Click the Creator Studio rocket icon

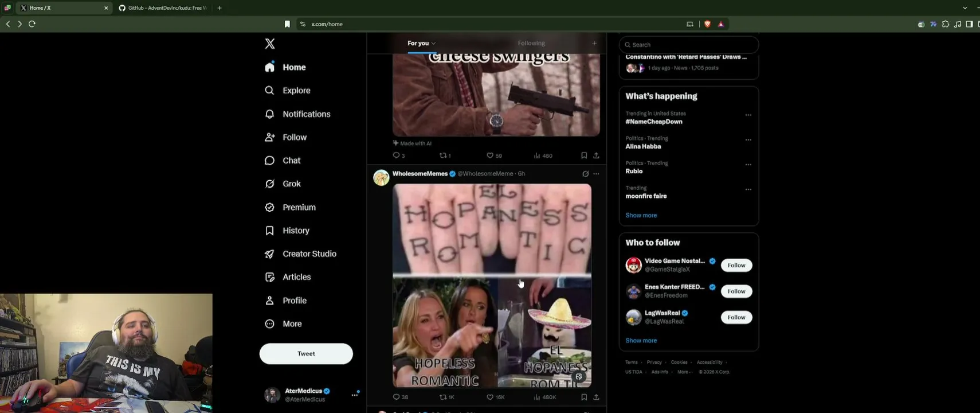pos(269,254)
